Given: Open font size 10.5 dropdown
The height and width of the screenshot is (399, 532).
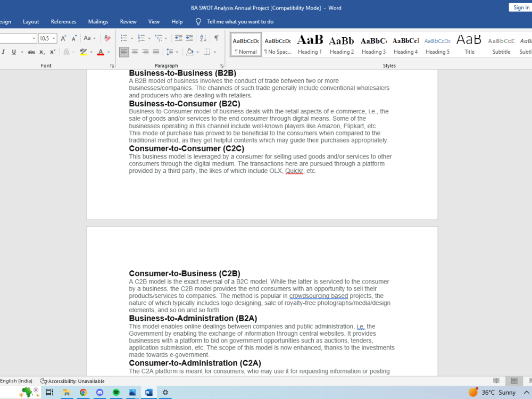Looking at the screenshot, I should pyautogui.click(x=54, y=38).
